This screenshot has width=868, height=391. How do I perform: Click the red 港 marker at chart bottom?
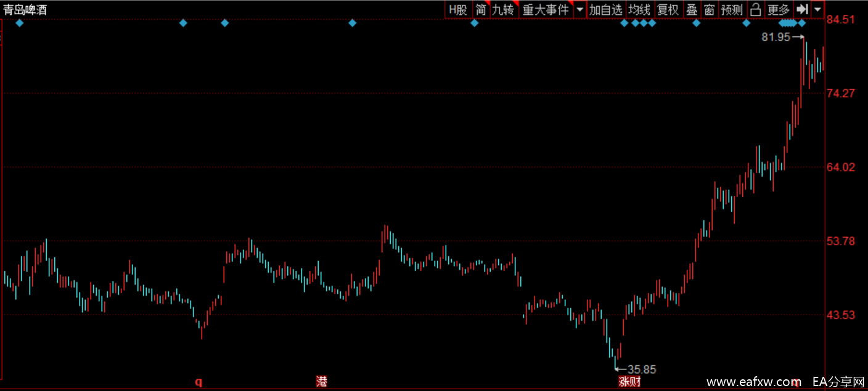pyautogui.click(x=321, y=382)
